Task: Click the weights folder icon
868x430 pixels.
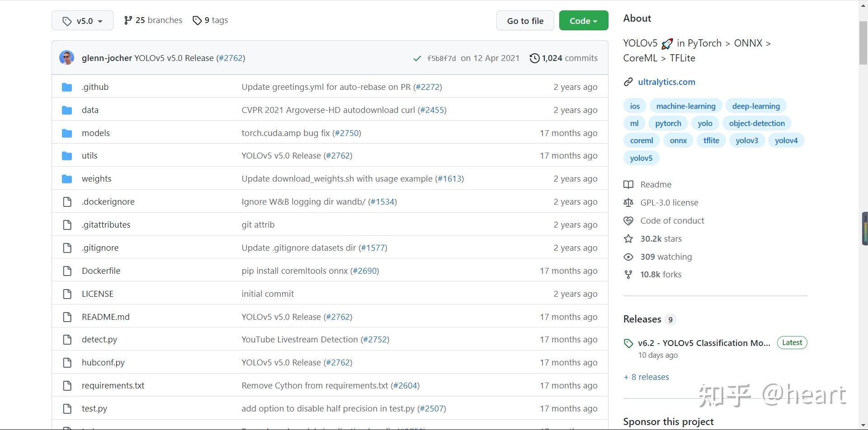Action: [67, 179]
